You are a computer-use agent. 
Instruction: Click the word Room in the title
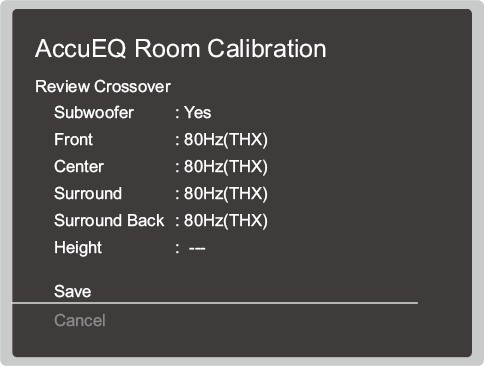click(167, 49)
